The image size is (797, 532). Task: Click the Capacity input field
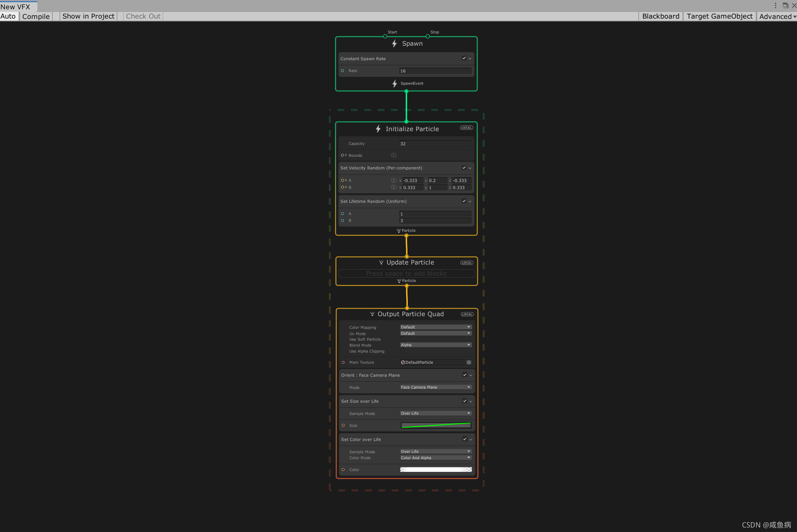pos(435,144)
